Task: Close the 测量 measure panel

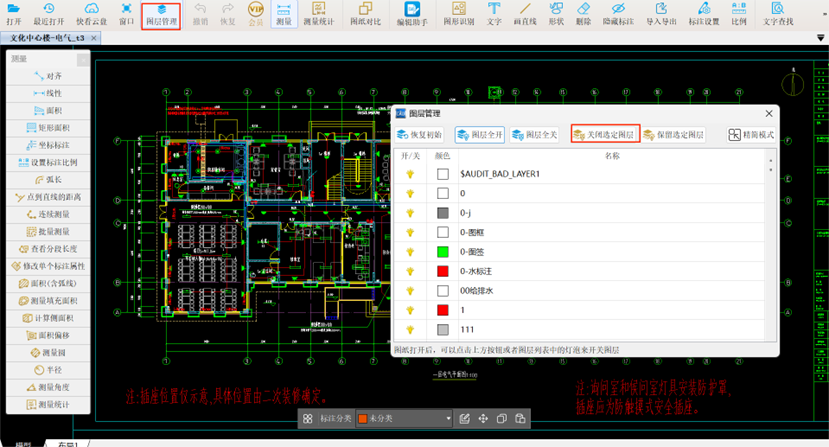Action: [83, 59]
